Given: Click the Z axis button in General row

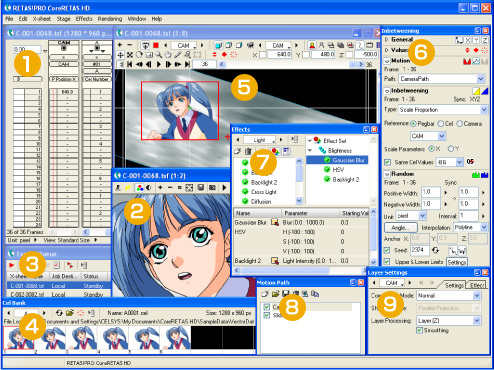Looking at the screenshot, I should coord(485,40).
